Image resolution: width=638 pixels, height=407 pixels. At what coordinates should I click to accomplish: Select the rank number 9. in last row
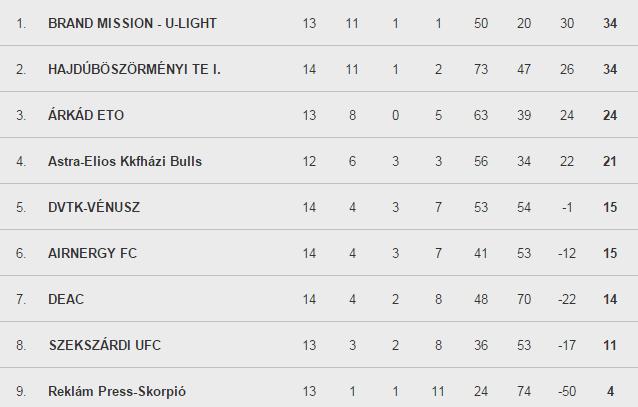[21, 391]
